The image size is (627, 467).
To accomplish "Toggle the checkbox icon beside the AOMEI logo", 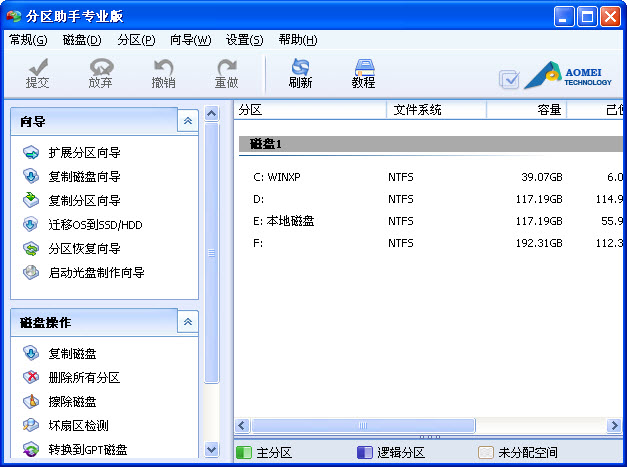I will click(x=509, y=78).
